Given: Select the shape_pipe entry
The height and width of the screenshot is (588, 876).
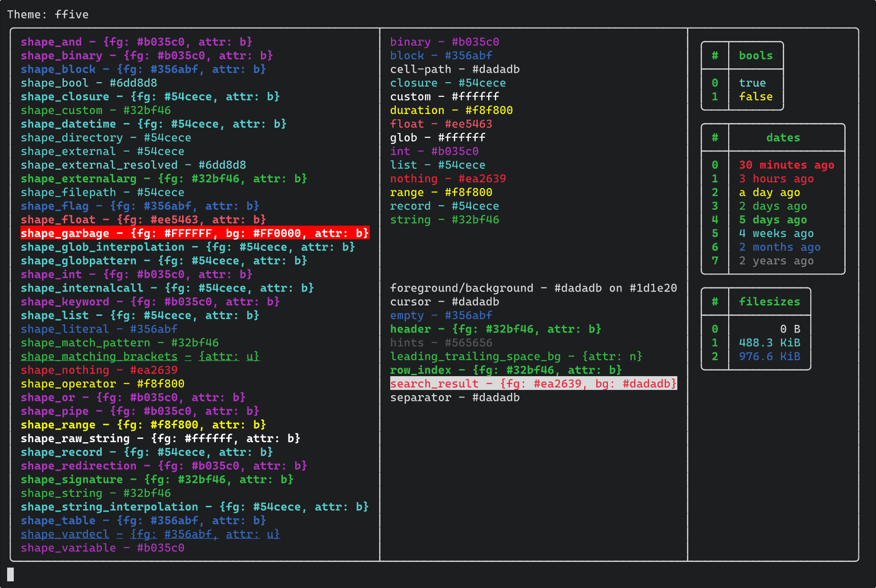Looking at the screenshot, I should click(140, 411).
